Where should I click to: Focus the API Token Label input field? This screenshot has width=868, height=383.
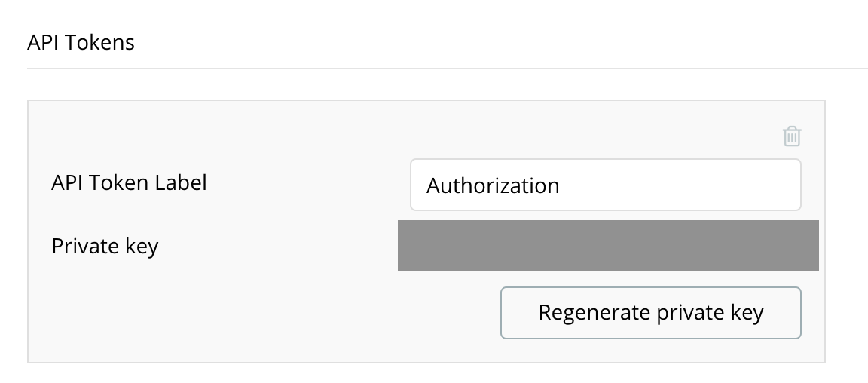[x=605, y=185]
